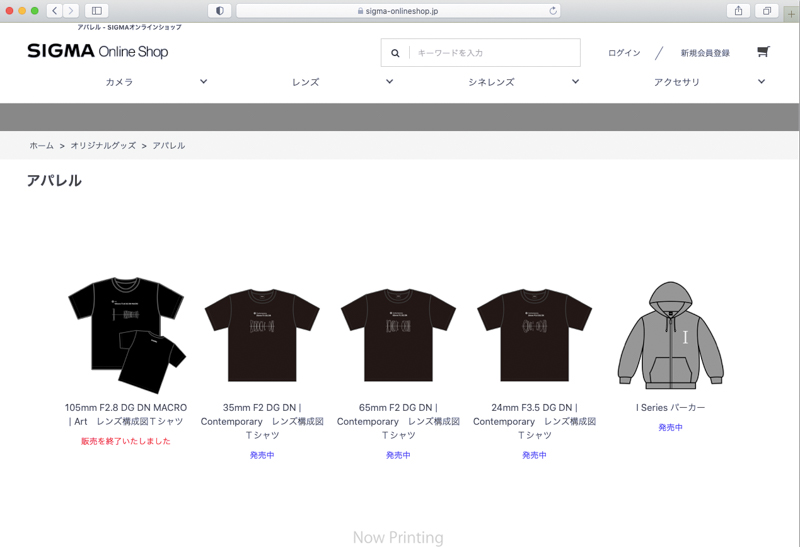
Task: Expand the chevron next to カメラ
Action: coord(204,81)
